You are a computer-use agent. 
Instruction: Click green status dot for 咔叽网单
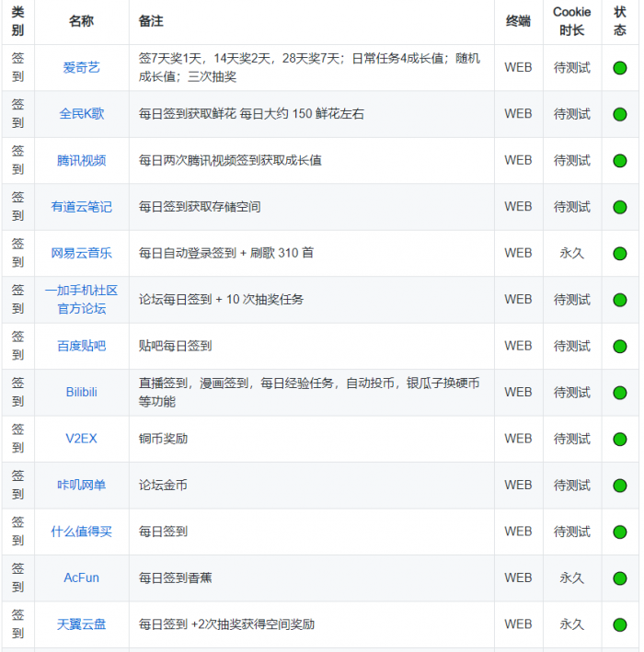click(620, 486)
